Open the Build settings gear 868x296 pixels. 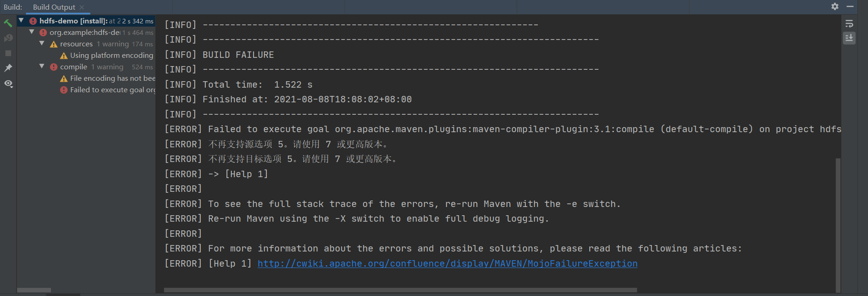835,6
